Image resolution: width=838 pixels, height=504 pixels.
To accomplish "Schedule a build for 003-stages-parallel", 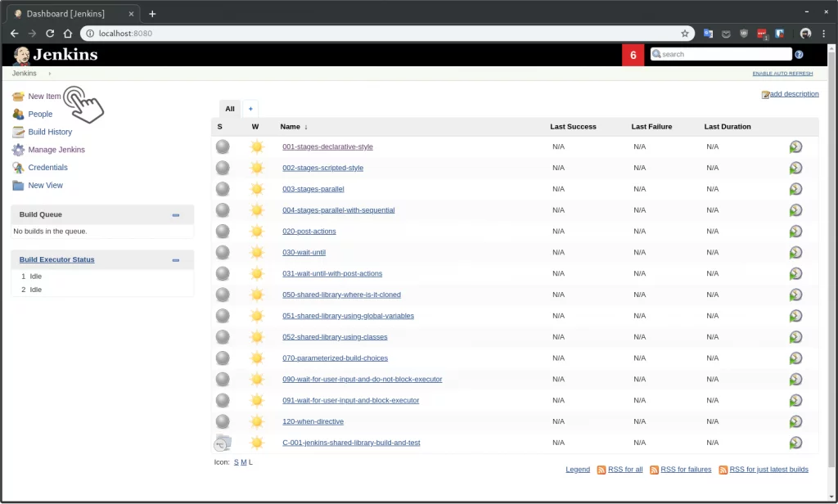I will [795, 189].
